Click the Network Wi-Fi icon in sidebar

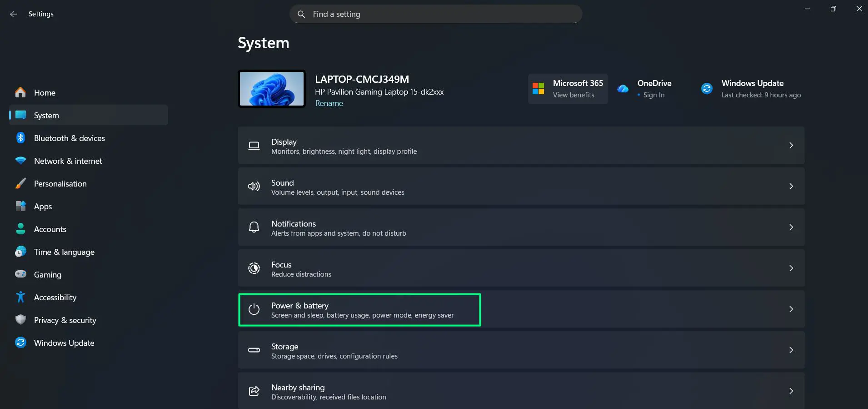point(20,161)
